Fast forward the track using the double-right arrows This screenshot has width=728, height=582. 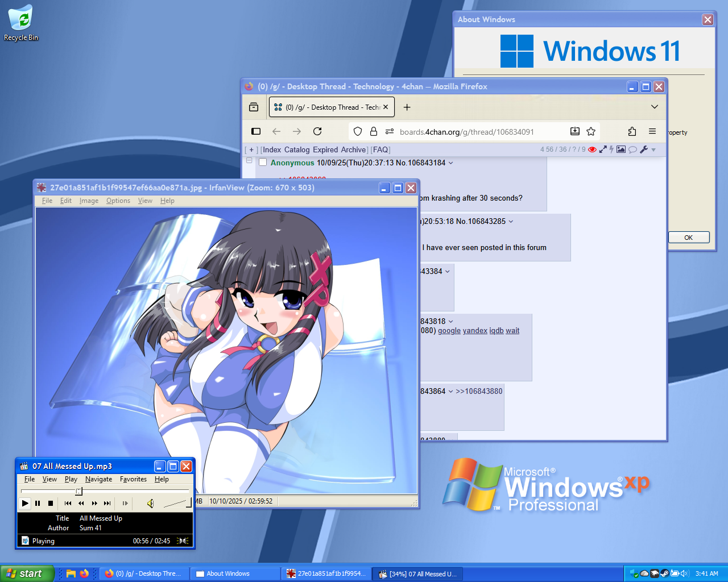[94, 503]
